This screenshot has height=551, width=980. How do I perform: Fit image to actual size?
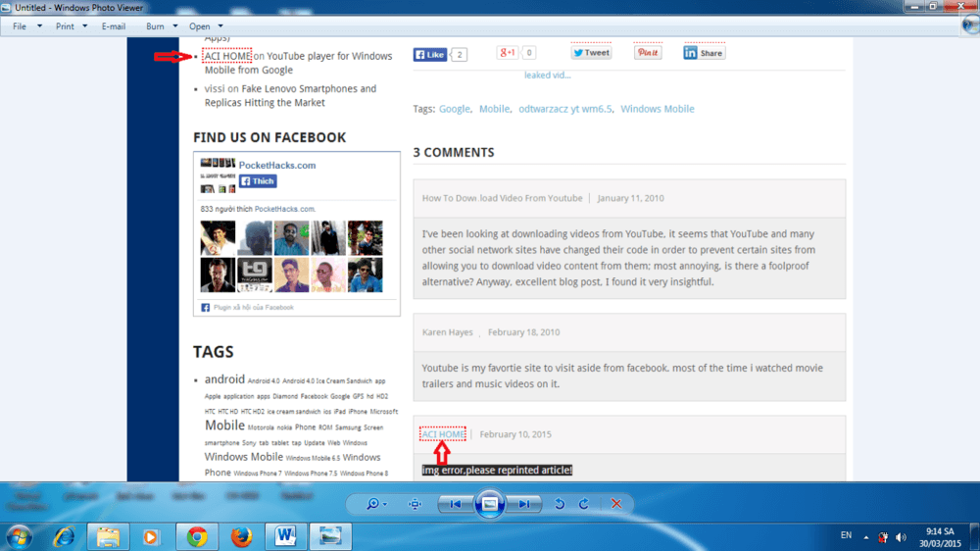point(415,504)
